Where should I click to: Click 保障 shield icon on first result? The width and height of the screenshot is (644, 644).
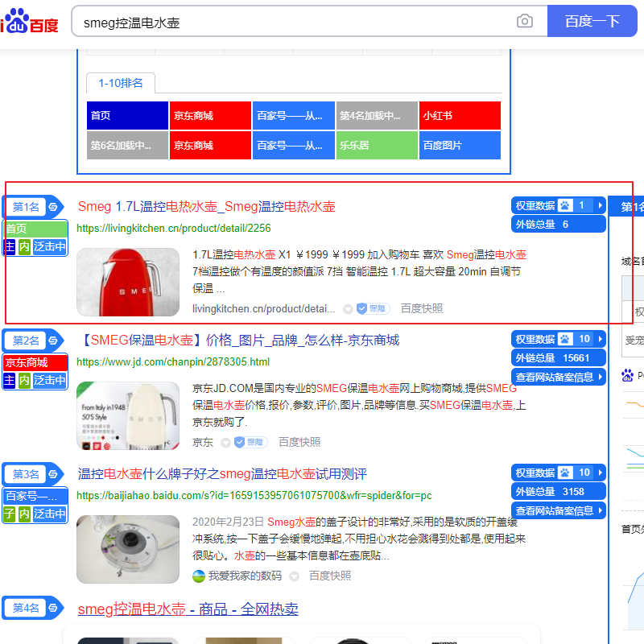[361, 308]
